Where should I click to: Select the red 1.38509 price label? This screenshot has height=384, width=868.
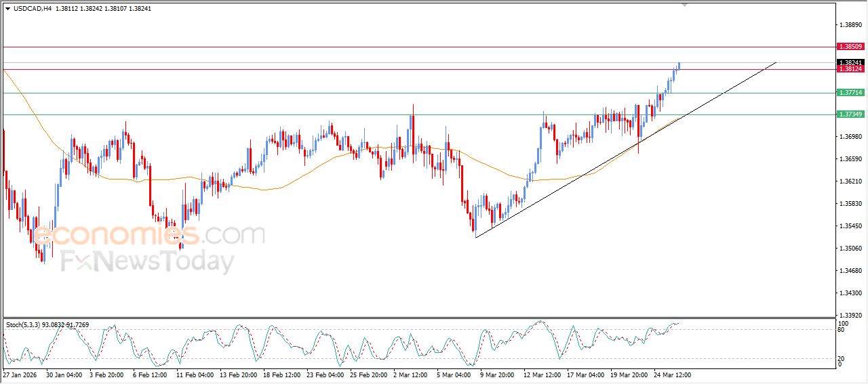tap(850, 47)
